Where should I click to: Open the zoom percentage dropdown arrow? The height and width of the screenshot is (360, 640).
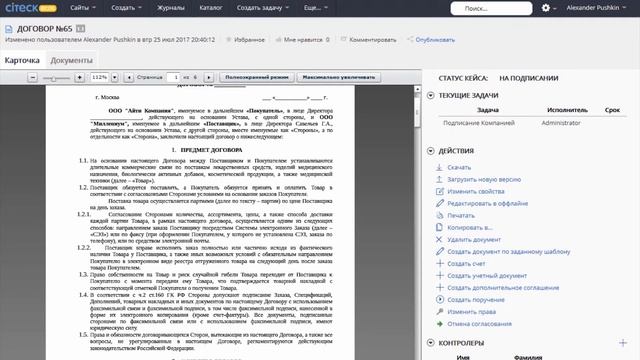point(115,78)
